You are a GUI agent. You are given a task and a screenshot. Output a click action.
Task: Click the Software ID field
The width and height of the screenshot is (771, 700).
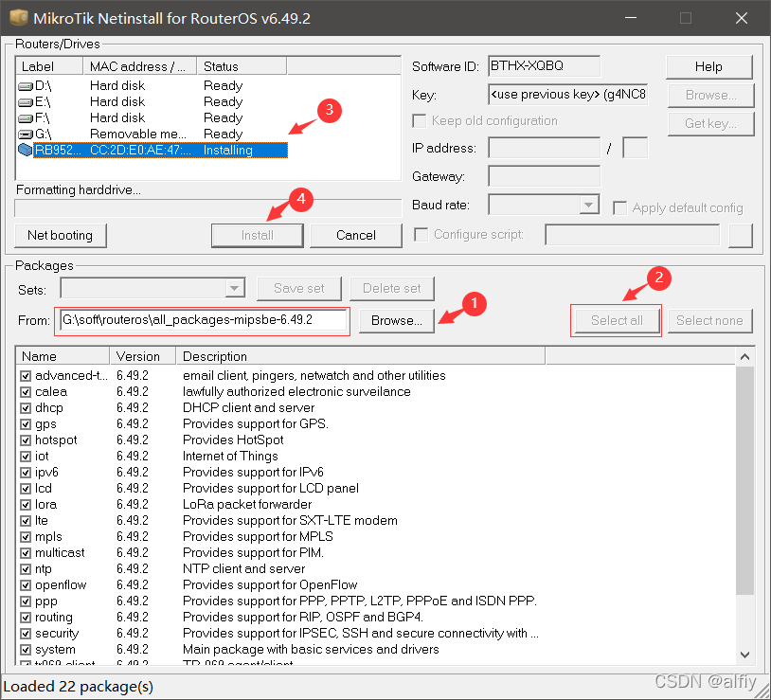click(x=544, y=66)
